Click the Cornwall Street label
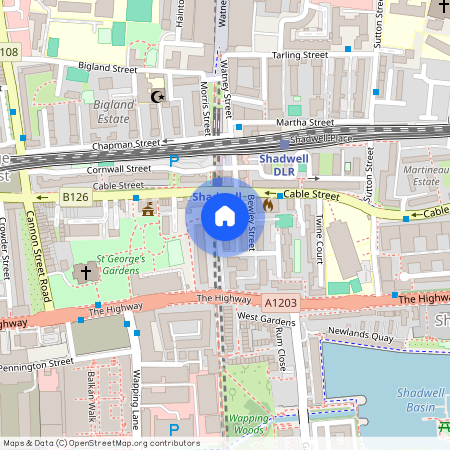The image size is (450, 450). tap(119, 169)
